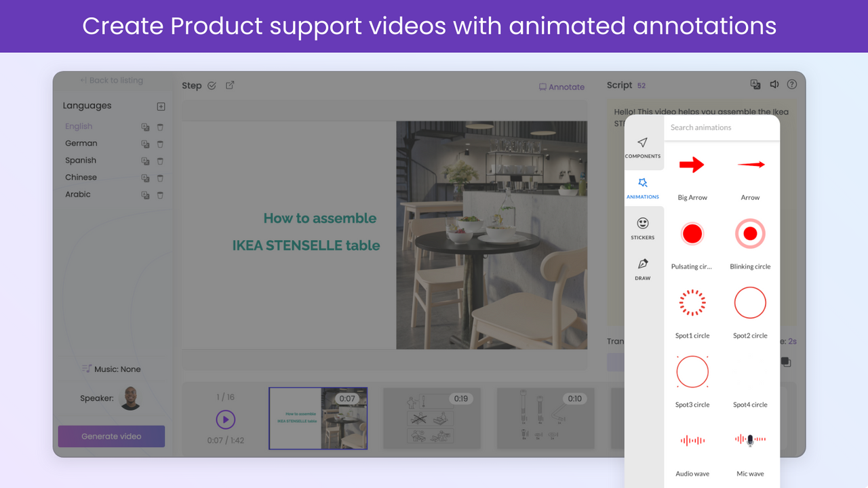The height and width of the screenshot is (488, 868).
Task: Delete the Arabic language
Action: 160,195
